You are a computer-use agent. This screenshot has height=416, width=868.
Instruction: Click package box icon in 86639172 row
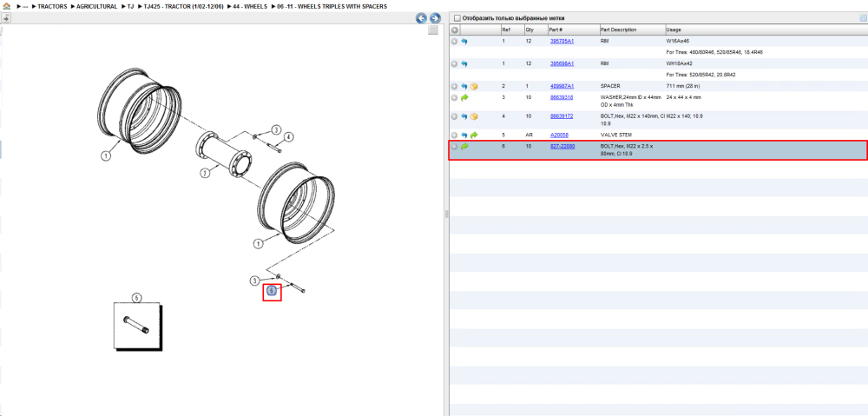(474, 116)
